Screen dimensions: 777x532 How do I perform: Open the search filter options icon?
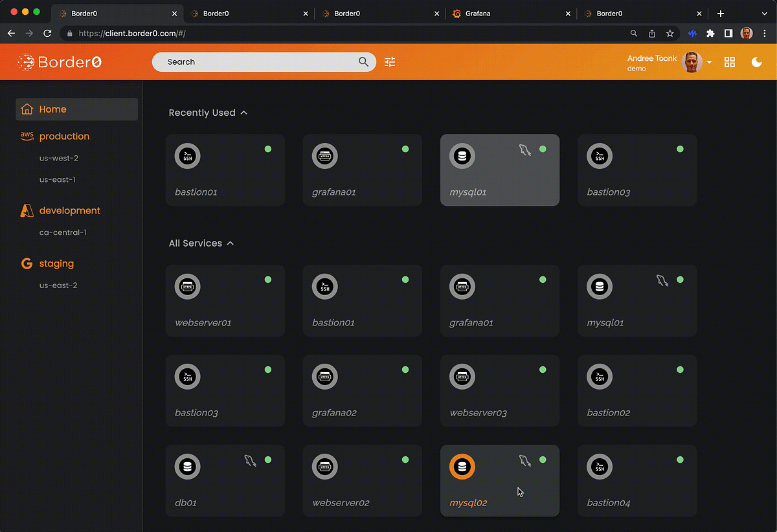tap(389, 61)
